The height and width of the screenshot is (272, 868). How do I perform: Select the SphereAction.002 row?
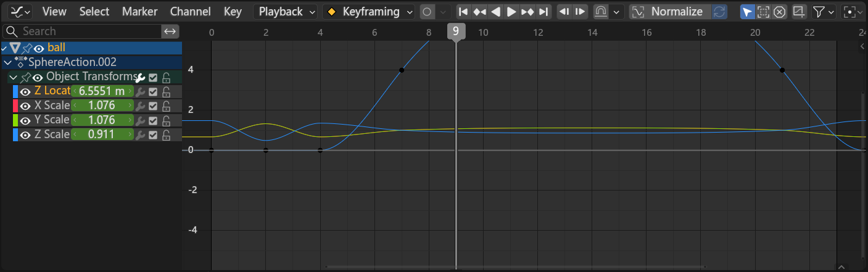click(x=91, y=62)
